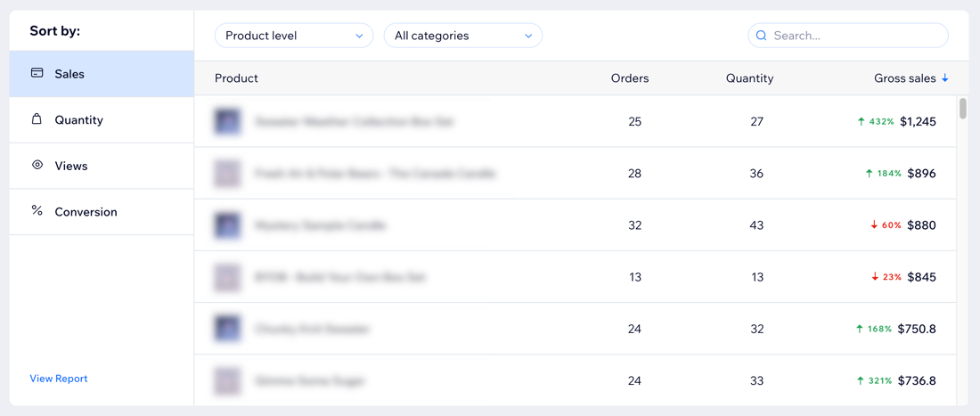Click product thumbnail in $1,245 row

pos(227,122)
